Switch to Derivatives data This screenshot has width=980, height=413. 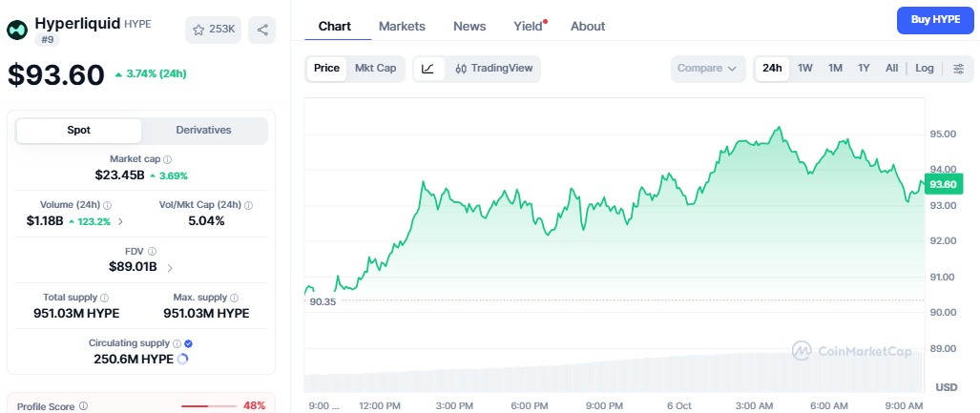[x=204, y=131]
